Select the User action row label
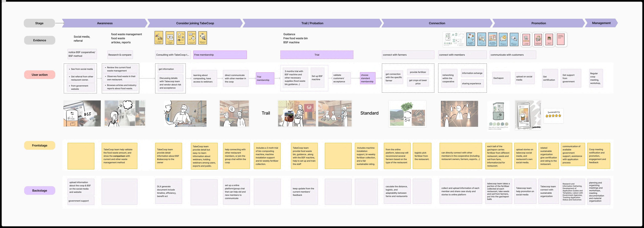This screenshot has height=228, width=644. [x=39, y=74]
